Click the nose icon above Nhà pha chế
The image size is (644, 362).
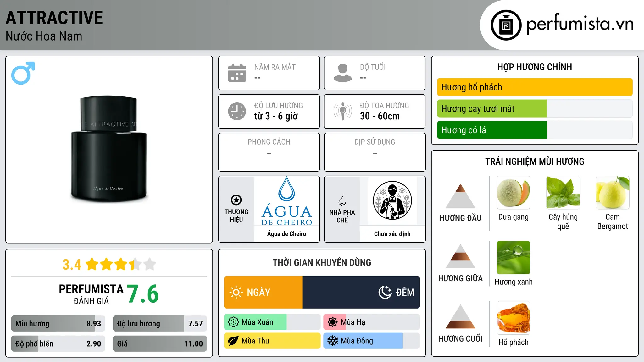point(342,200)
